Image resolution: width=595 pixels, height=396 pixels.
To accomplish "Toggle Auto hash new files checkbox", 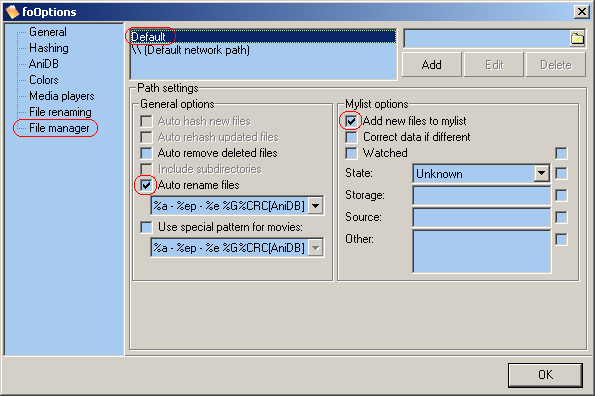I will pyautogui.click(x=146, y=121).
